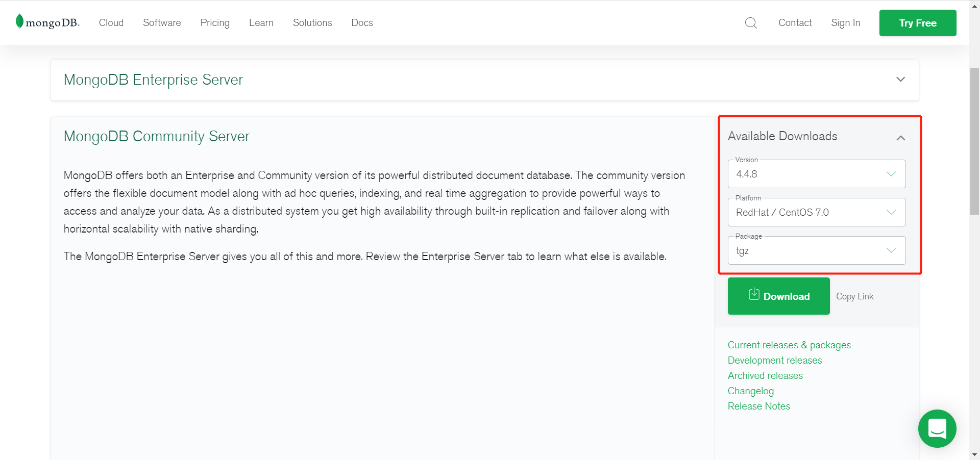Image resolution: width=980 pixels, height=460 pixels.
Task: Click the scrollbar down arrow
Action: 974,455
